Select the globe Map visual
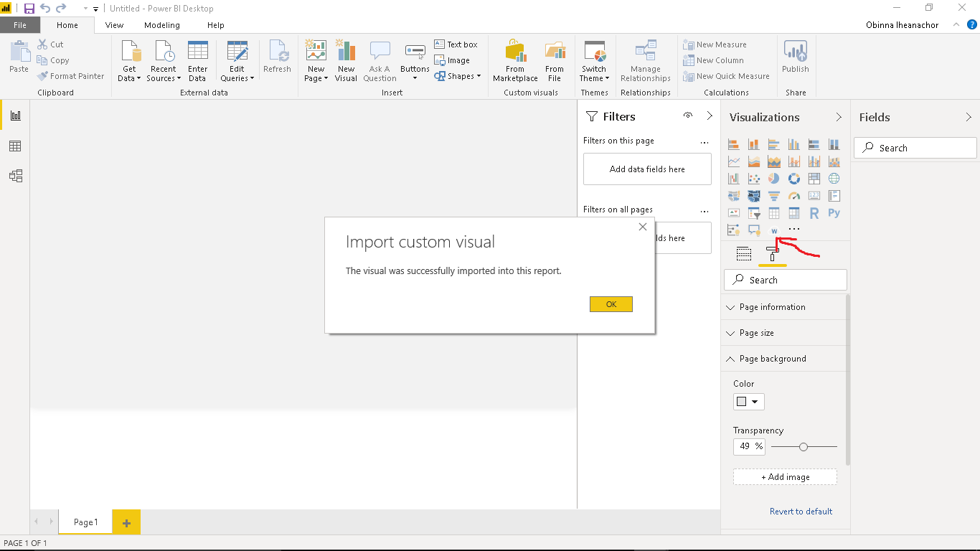 (834, 179)
